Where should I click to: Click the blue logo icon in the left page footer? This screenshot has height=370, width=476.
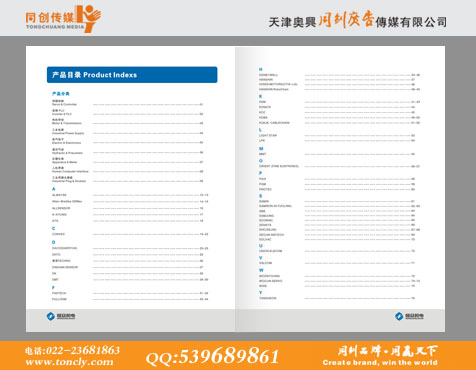pos(51,316)
